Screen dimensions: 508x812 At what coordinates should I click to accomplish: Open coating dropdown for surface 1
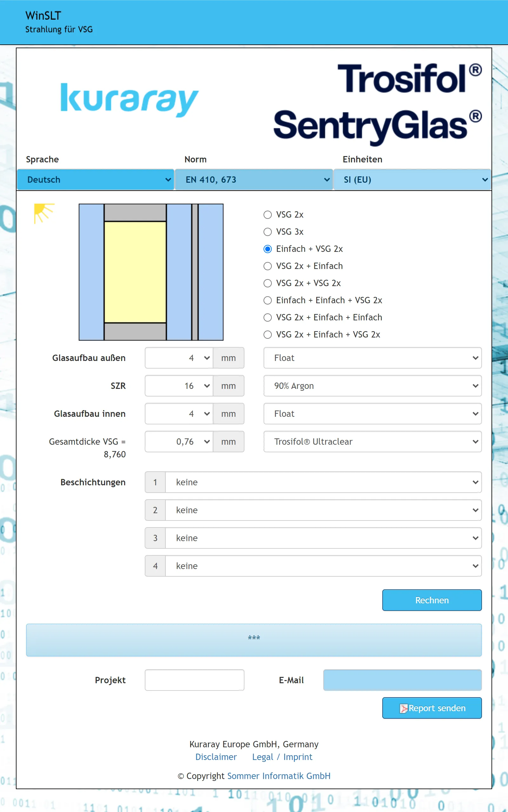tap(323, 482)
